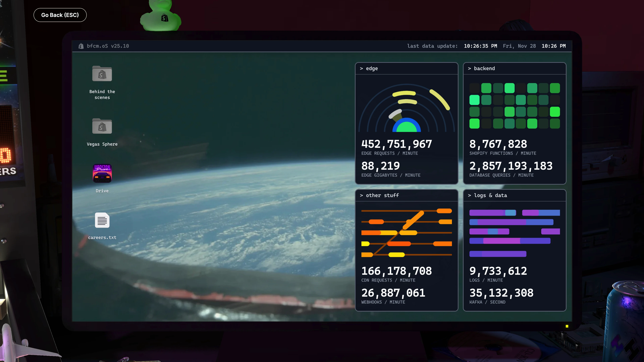Click the Fri, Nov 28 date in the top bar

pos(519,46)
